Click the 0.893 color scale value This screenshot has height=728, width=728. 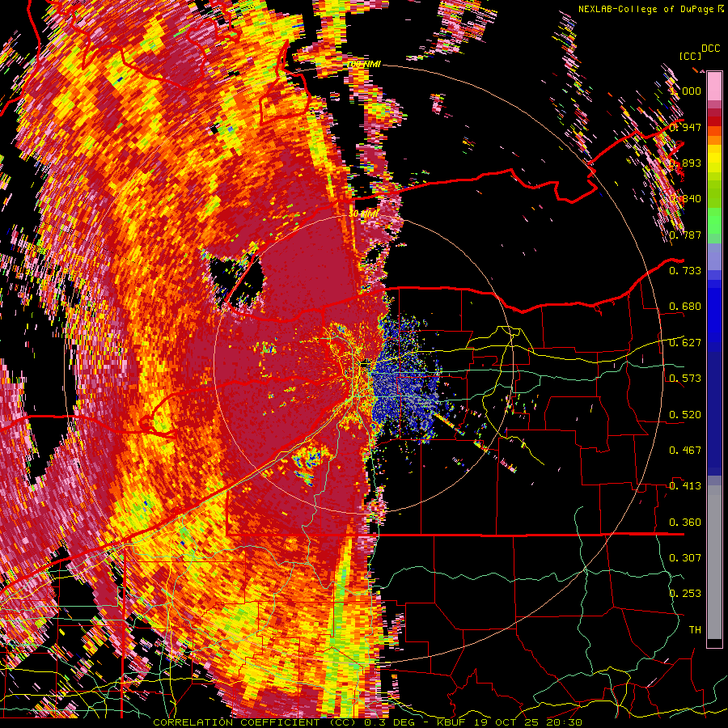[x=685, y=163]
